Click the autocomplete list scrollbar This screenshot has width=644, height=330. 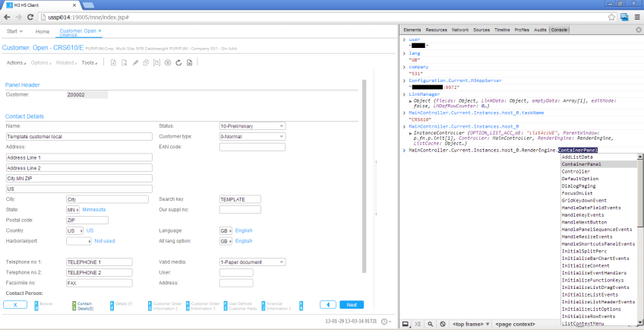(640, 192)
